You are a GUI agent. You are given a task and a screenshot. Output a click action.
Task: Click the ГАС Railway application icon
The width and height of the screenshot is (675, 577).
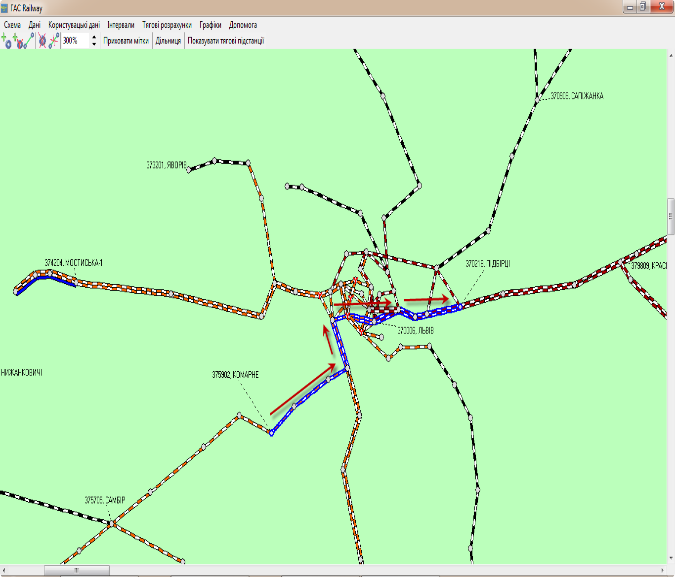[5, 6]
